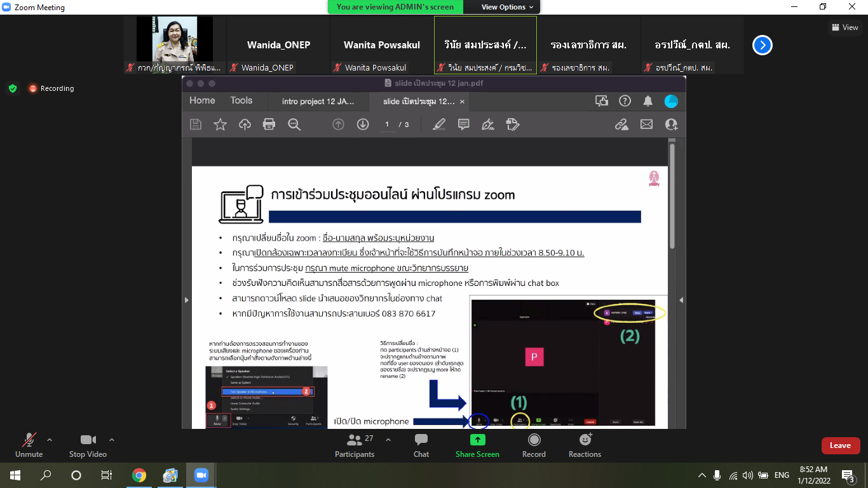Open the notifications bell in Acrobat
Image resolution: width=868 pixels, height=488 pixels.
pyautogui.click(x=648, y=100)
